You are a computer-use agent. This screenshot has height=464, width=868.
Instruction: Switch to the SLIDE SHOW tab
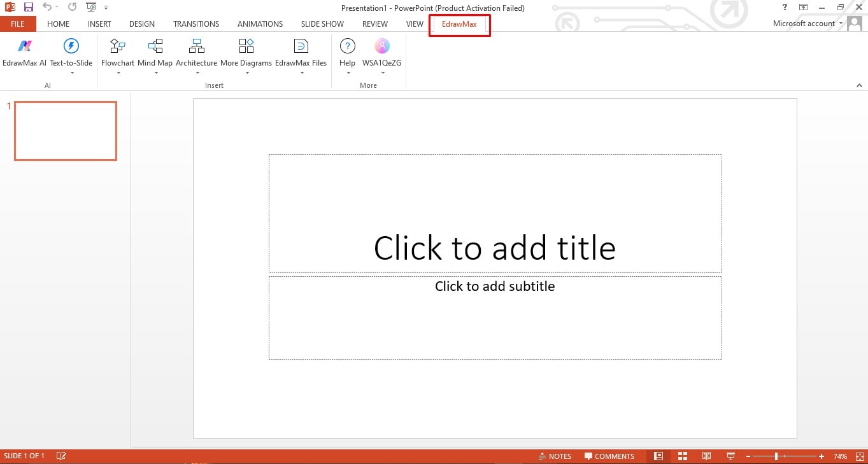pyautogui.click(x=322, y=24)
